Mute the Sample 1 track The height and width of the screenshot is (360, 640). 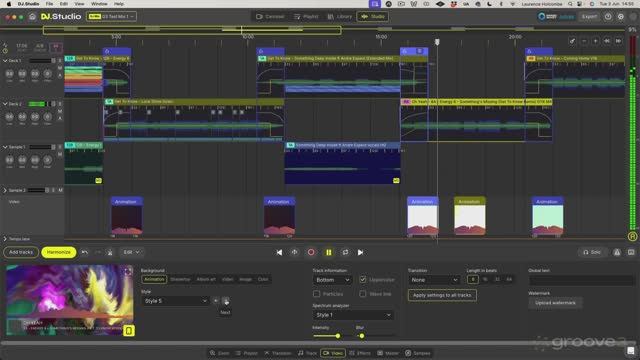[x=60, y=154]
